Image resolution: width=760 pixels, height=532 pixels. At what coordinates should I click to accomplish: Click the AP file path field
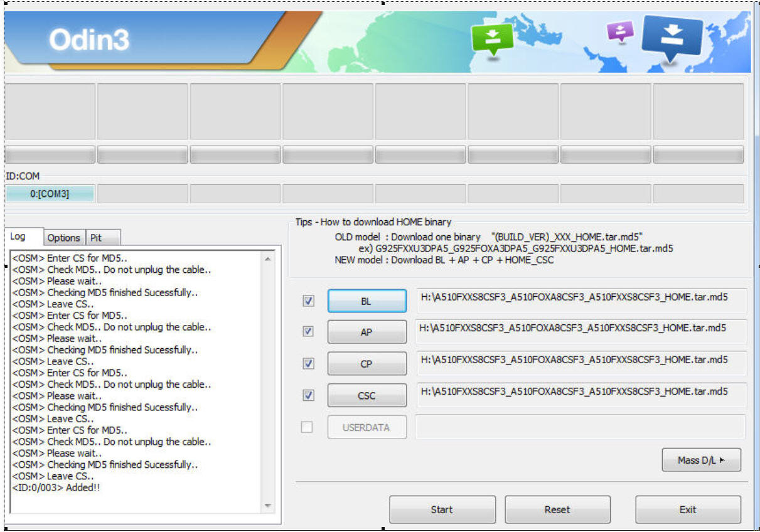tap(581, 331)
